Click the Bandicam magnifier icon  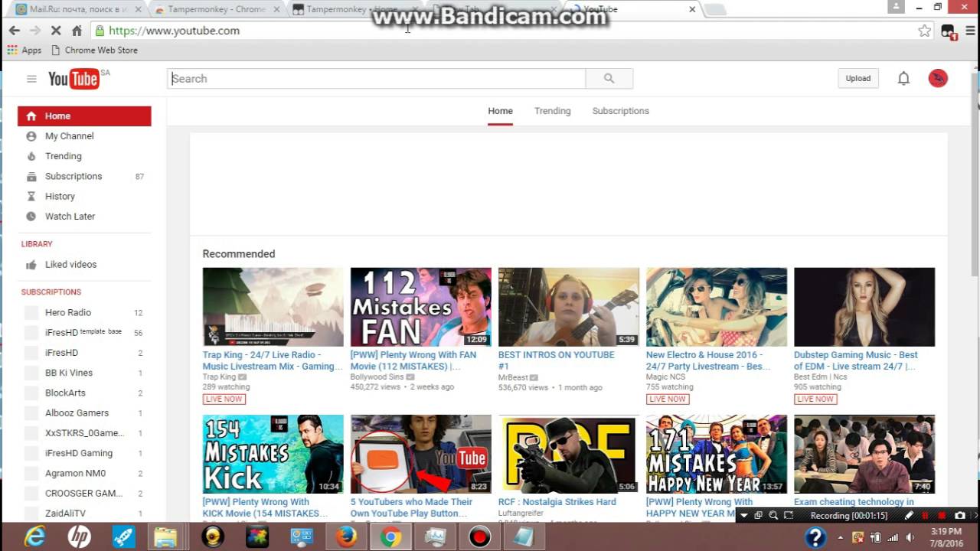(773, 516)
